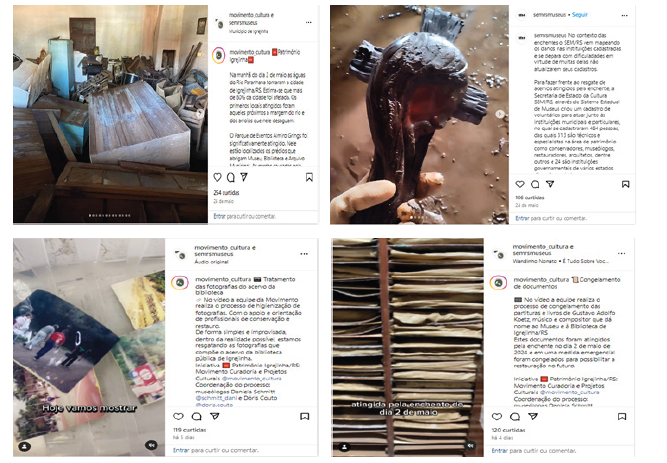Share the photo treatment post via paper plane
667x463 pixels.
coord(215,416)
